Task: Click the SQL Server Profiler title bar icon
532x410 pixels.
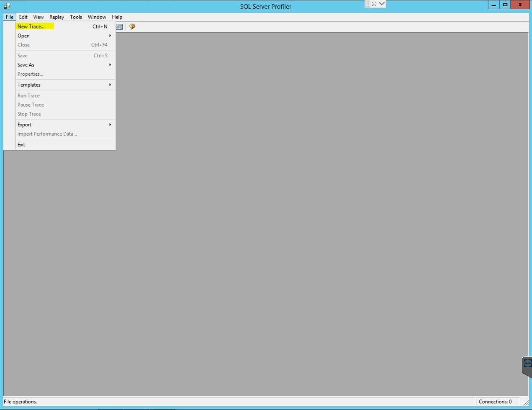Action: click(x=7, y=6)
